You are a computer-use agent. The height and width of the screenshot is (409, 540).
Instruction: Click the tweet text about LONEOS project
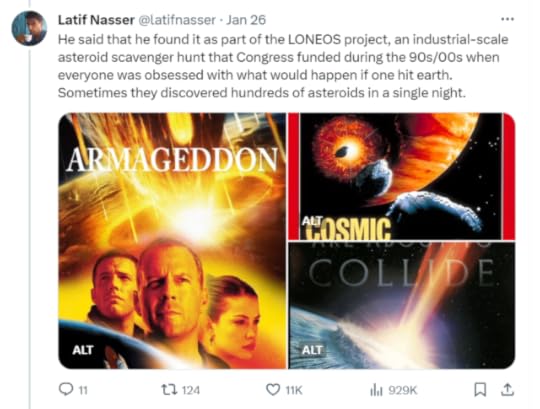pyautogui.click(x=283, y=66)
